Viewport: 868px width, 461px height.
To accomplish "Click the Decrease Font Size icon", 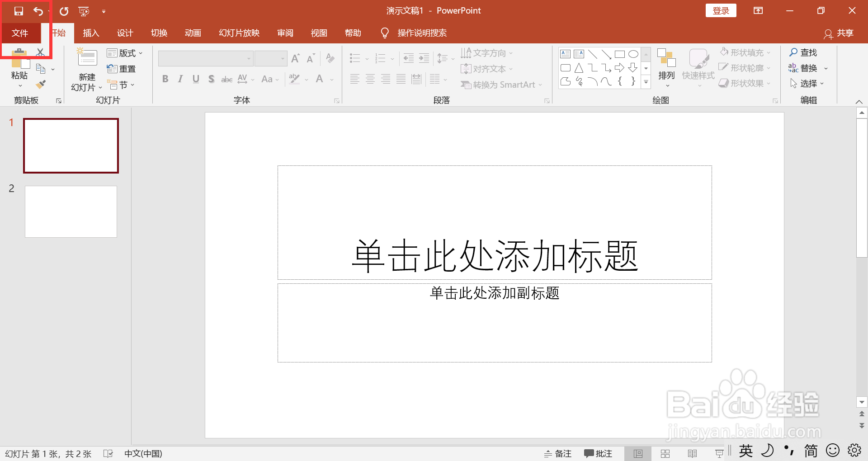I will pos(311,58).
